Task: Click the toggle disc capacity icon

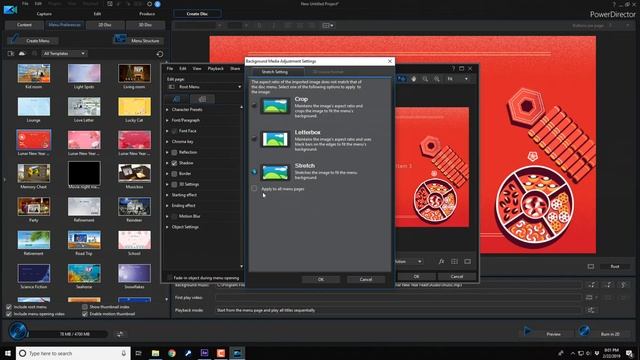Action: 120,334
